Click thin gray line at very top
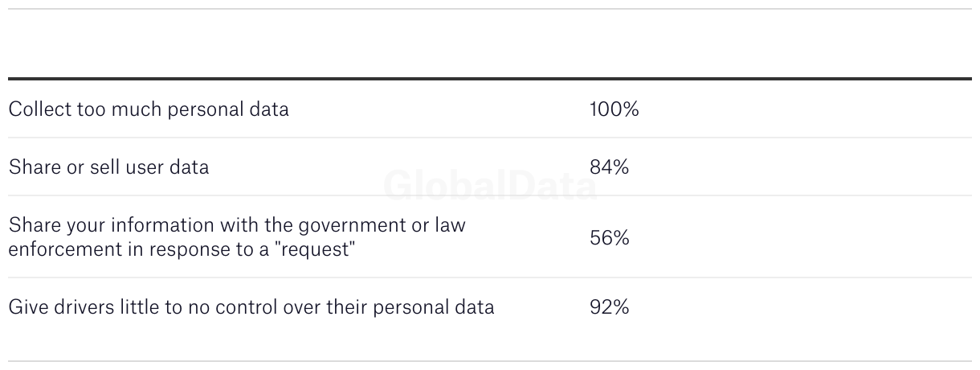 490,9
